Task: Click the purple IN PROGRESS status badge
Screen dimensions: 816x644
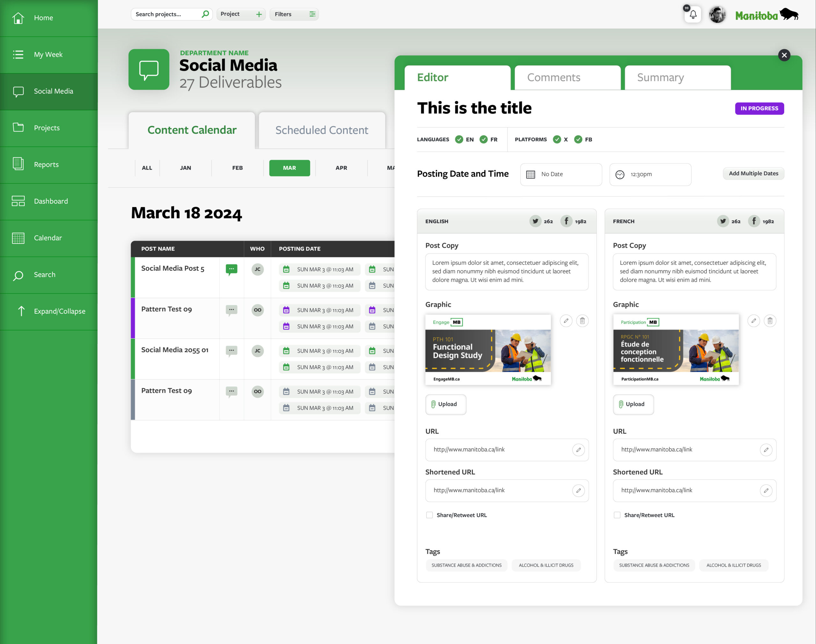Action: [759, 109]
